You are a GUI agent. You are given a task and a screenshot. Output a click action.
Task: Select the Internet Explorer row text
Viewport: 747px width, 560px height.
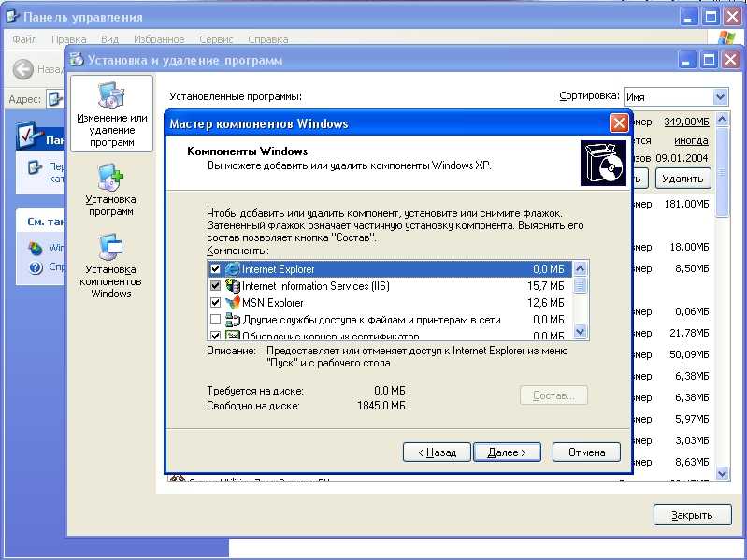pyautogui.click(x=279, y=269)
